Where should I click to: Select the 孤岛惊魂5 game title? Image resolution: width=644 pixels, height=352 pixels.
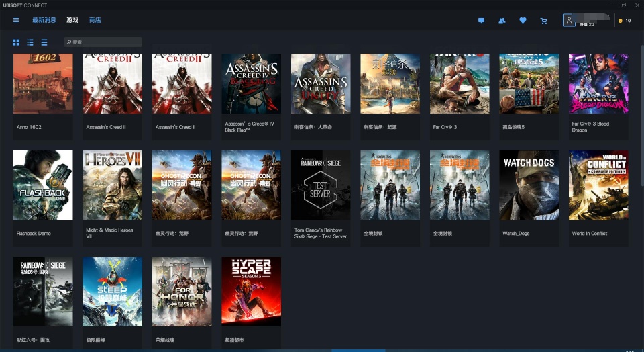click(514, 127)
